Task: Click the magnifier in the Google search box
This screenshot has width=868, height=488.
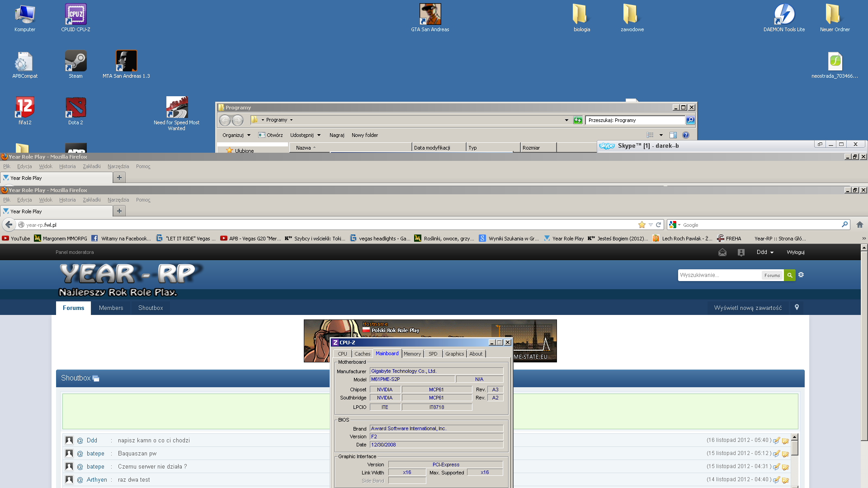Action: pos(844,225)
